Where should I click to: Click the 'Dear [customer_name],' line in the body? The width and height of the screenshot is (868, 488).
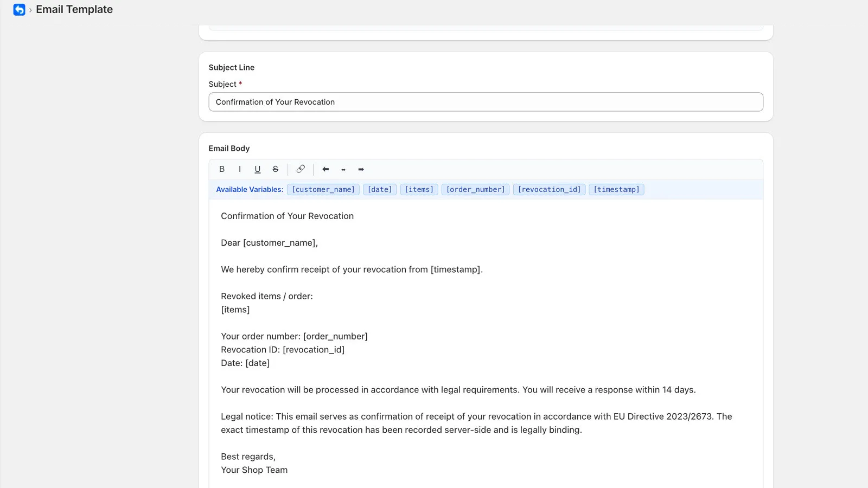click(269, 243)
